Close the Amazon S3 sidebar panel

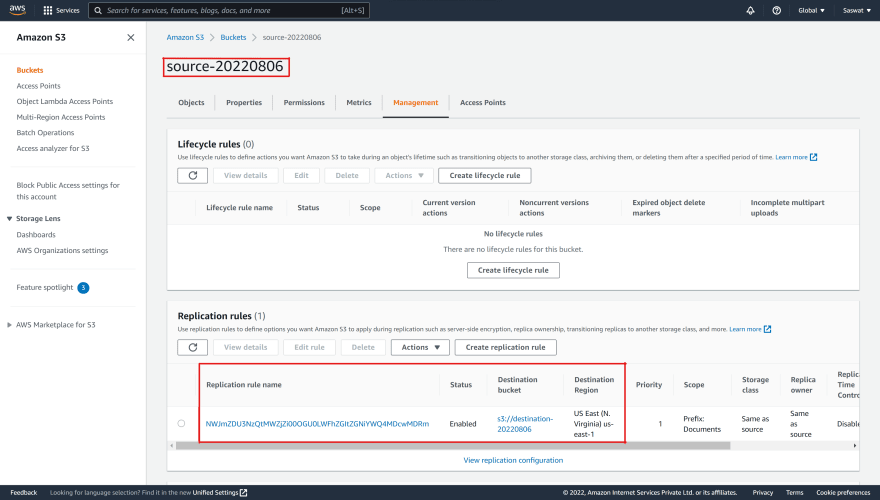(131, 38)
